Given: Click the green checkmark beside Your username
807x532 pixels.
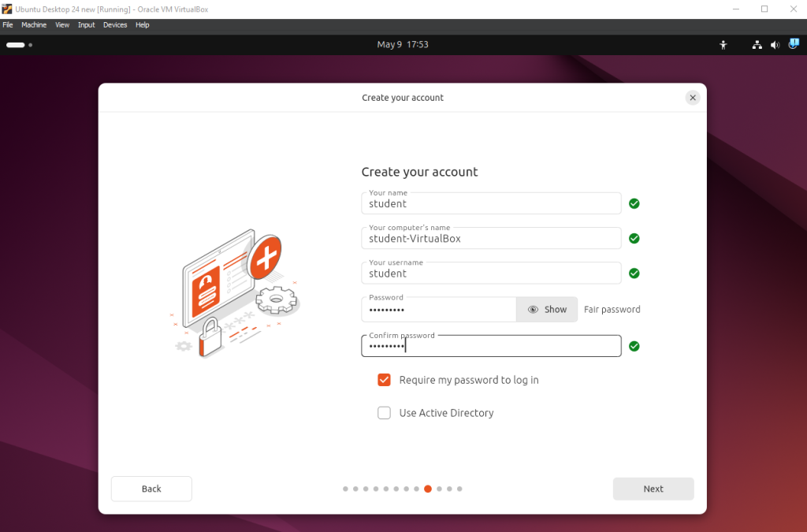Looking at the screenshot, I should click(634, 273).
